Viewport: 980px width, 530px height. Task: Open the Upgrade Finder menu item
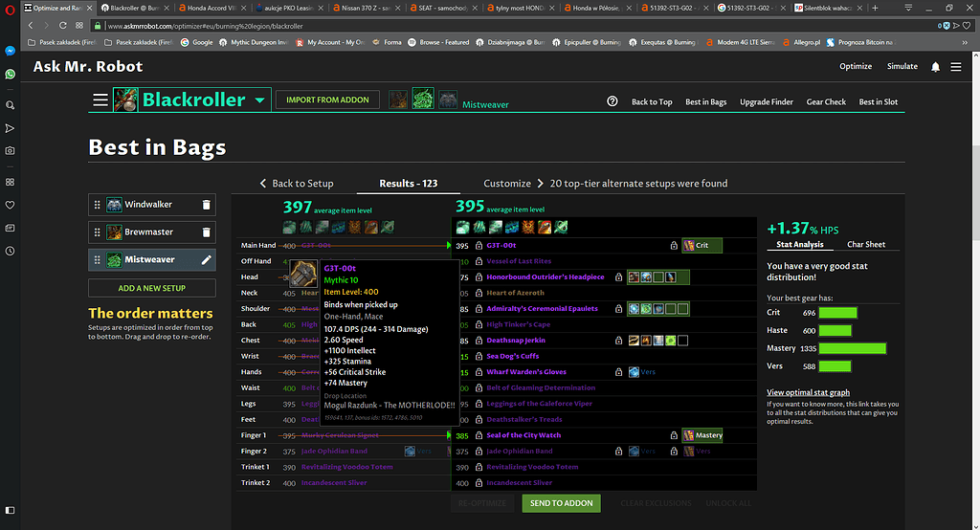click(x=767, y=101)
